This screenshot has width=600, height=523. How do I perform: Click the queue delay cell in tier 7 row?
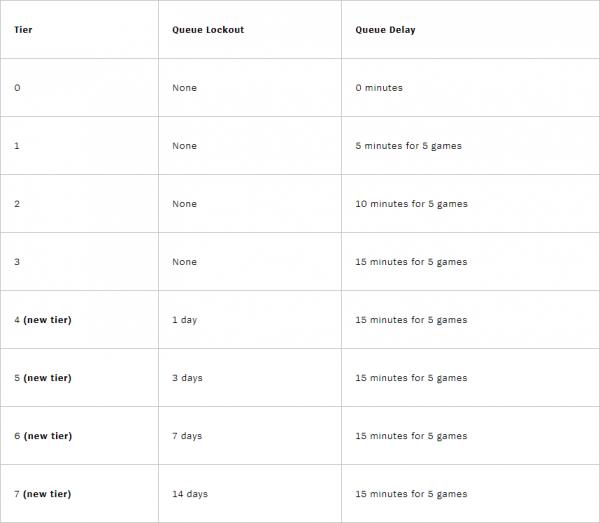(x=411, y=494)
